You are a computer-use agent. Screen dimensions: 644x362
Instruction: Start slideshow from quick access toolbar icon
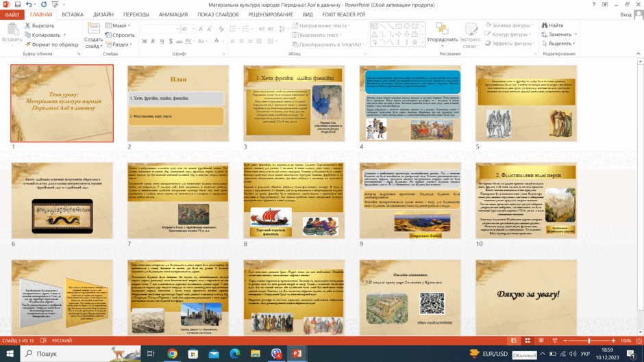click(x=55, y=5)
